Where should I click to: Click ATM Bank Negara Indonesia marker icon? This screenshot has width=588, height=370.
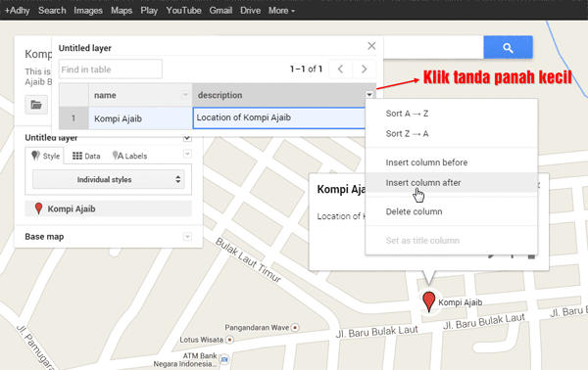[x=224, y=360]
